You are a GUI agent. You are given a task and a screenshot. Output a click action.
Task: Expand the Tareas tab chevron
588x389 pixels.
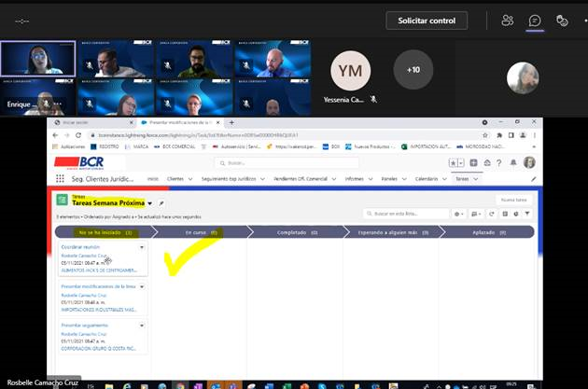pos(475,179)
